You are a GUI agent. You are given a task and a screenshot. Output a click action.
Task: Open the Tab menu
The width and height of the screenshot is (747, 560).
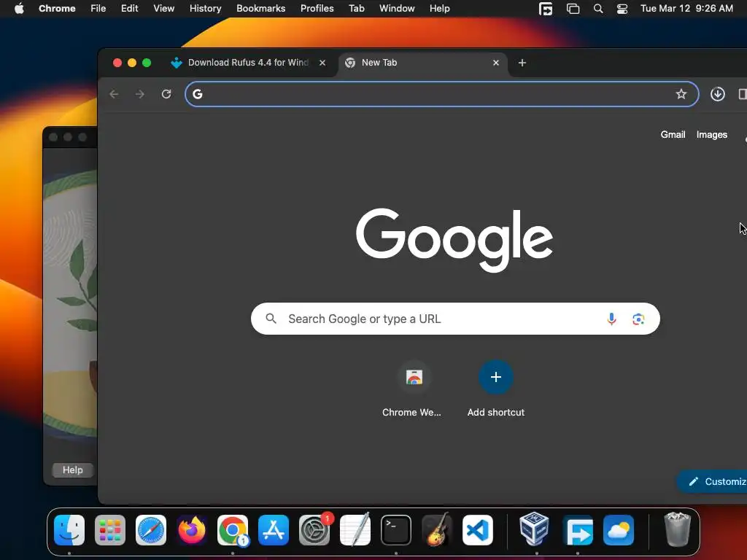coord(356,9)
